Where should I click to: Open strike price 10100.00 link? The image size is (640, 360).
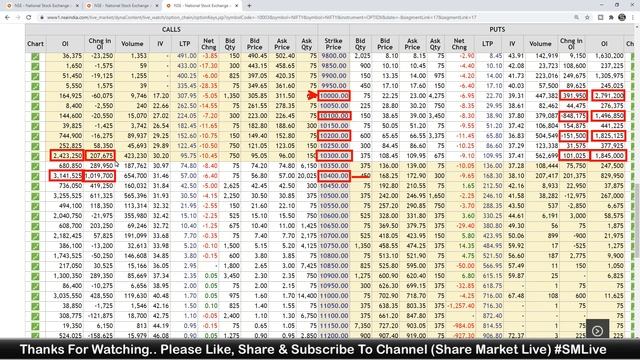(334, 116)
